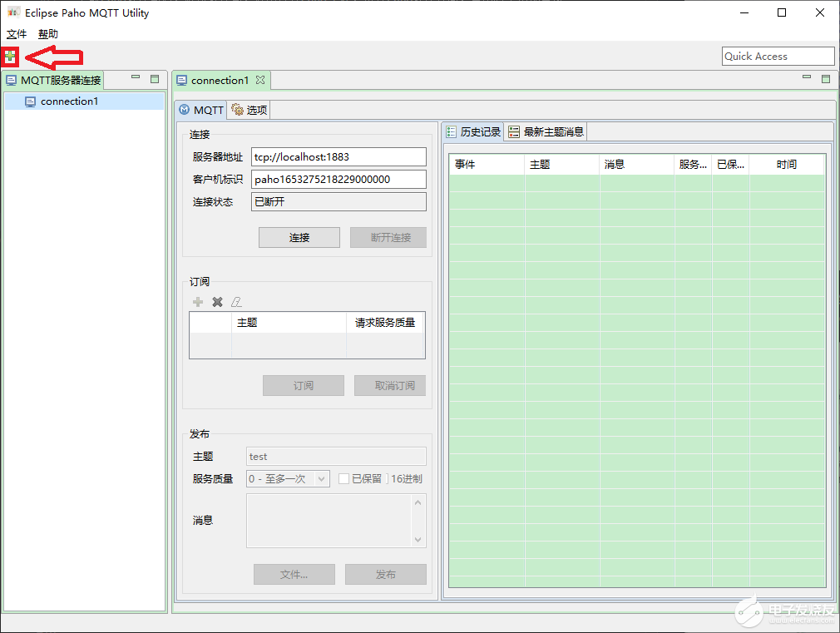Focus the Quick Access search box
Viewport: 840px width, 633px height.
pos(778,56)
